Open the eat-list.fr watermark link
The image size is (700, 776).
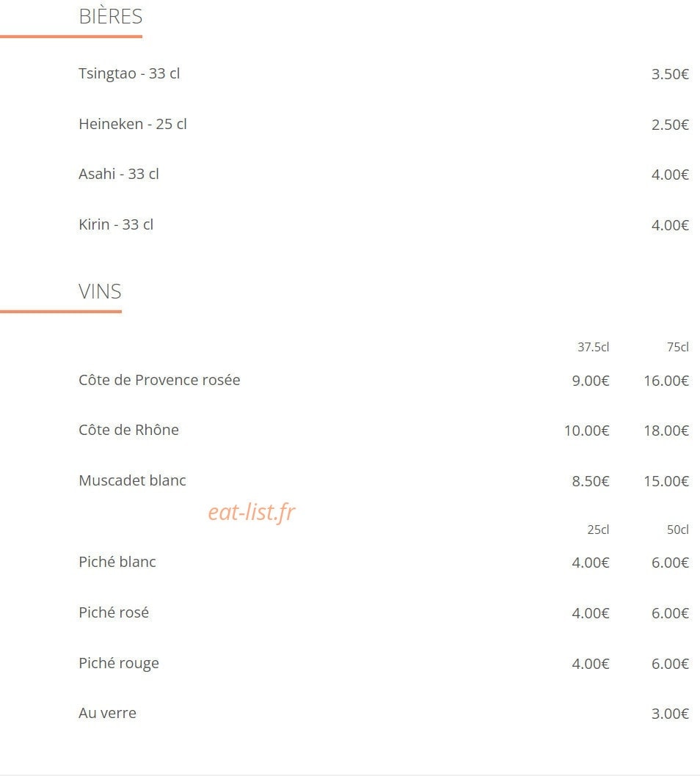tap(252, 512)
